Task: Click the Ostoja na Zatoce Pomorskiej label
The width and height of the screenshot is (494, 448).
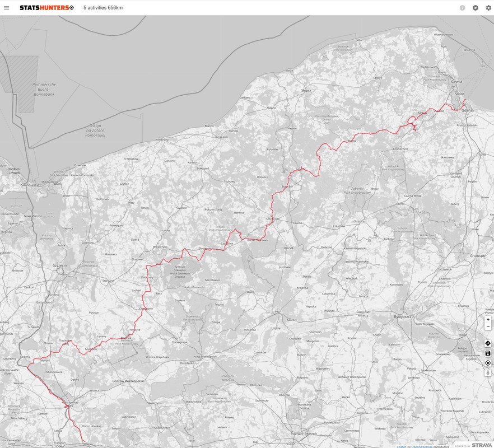Action: point(95,130)
